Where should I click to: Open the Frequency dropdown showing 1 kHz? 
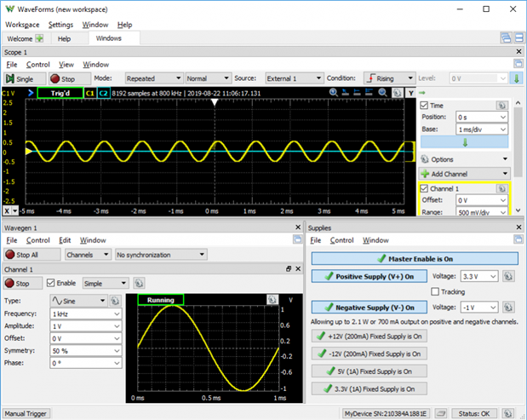(x=116, y=314)
